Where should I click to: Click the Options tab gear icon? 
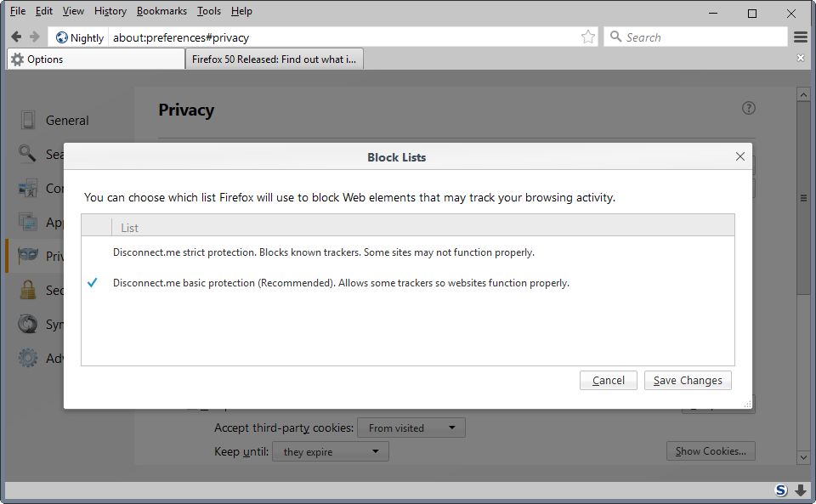tap(17, 59)
